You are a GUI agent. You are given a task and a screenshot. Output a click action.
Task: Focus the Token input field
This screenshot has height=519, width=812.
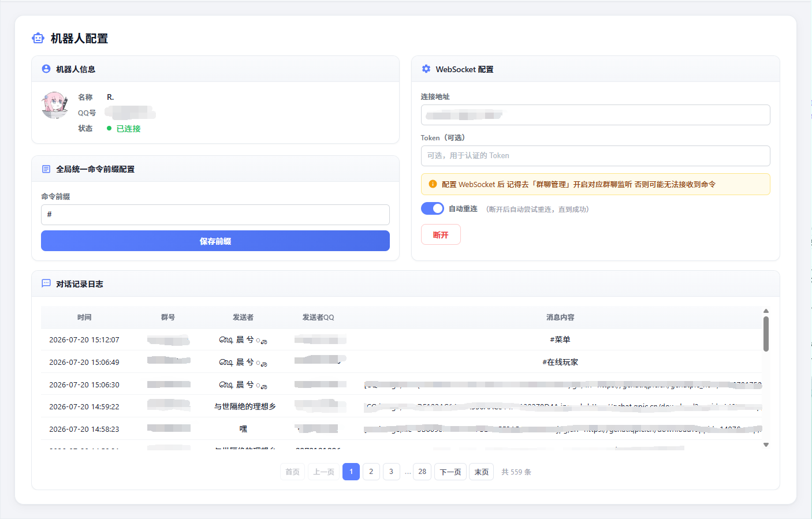(x=595, y=156)
